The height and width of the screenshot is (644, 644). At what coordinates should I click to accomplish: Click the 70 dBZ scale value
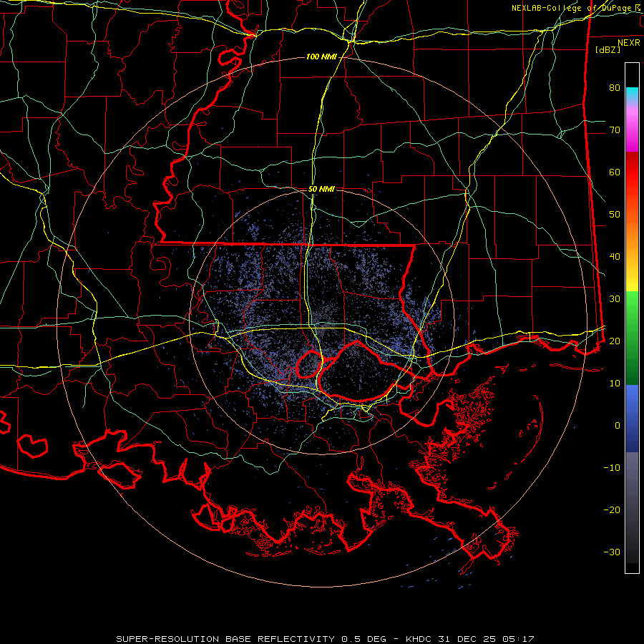click(x=615, y=130)
